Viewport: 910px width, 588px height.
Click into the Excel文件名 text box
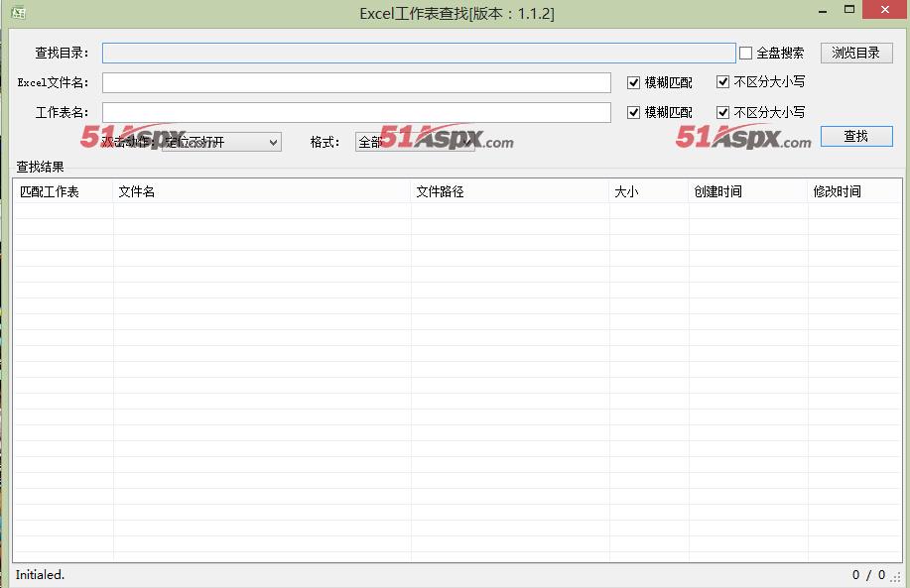(x=356, y=83)
